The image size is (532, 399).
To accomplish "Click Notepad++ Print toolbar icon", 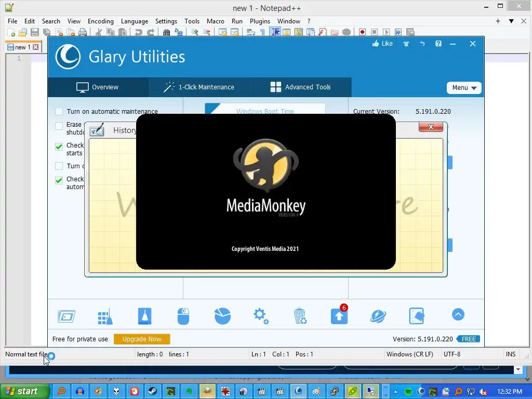I will pyautogui.click(x=83, y=32).
